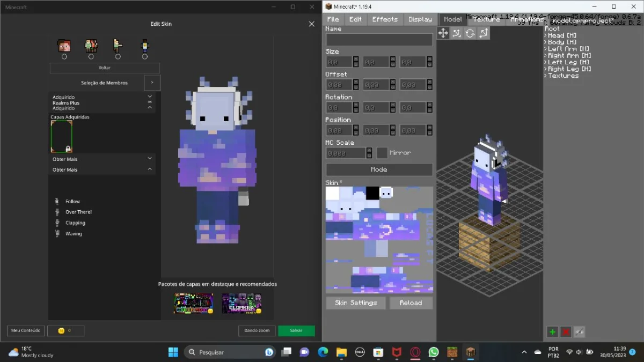Click the group of characters category icon
This screenshot has width=644, height=362.
point(91,46)
